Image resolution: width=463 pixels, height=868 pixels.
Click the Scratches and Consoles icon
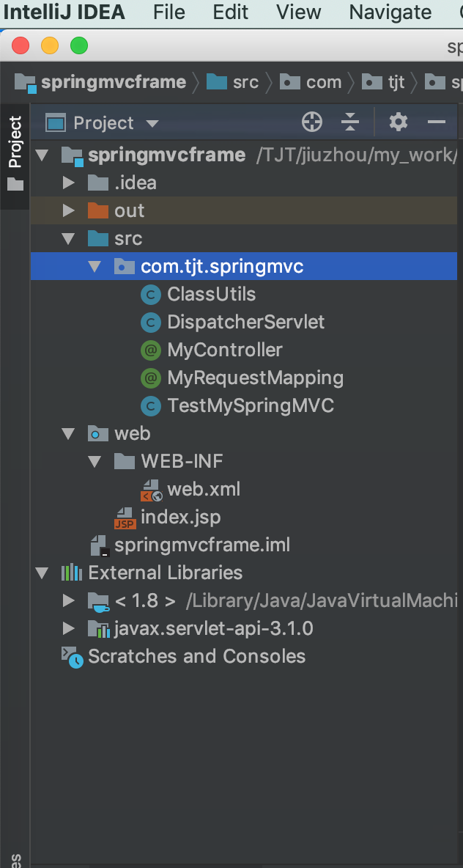pyautogui.click(x=72, y=657)
